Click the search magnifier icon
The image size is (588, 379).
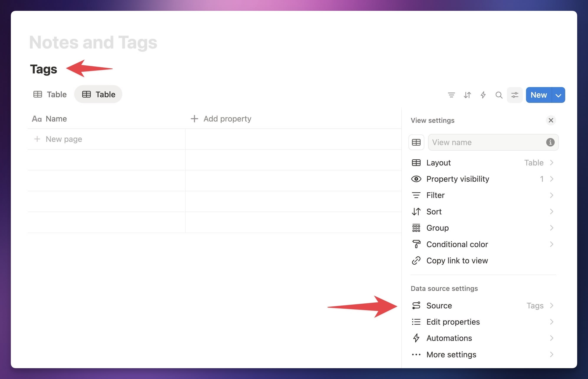[x=499, y=95]
